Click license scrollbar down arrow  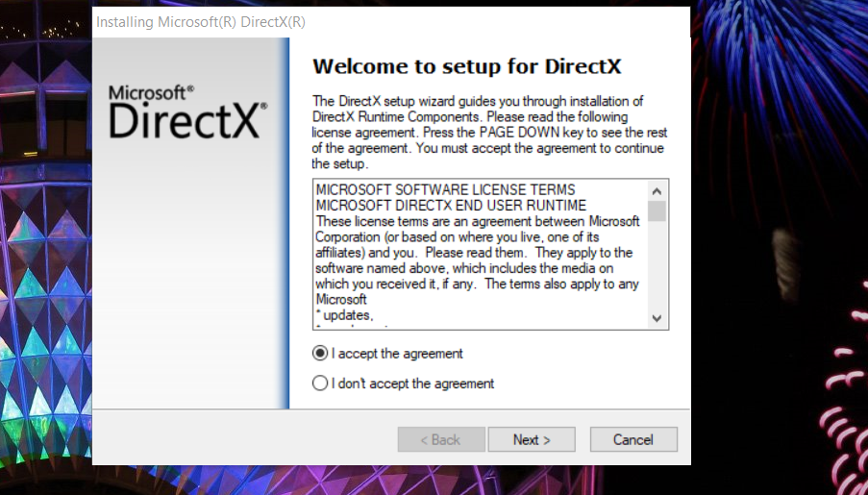(x=657, y=318)
